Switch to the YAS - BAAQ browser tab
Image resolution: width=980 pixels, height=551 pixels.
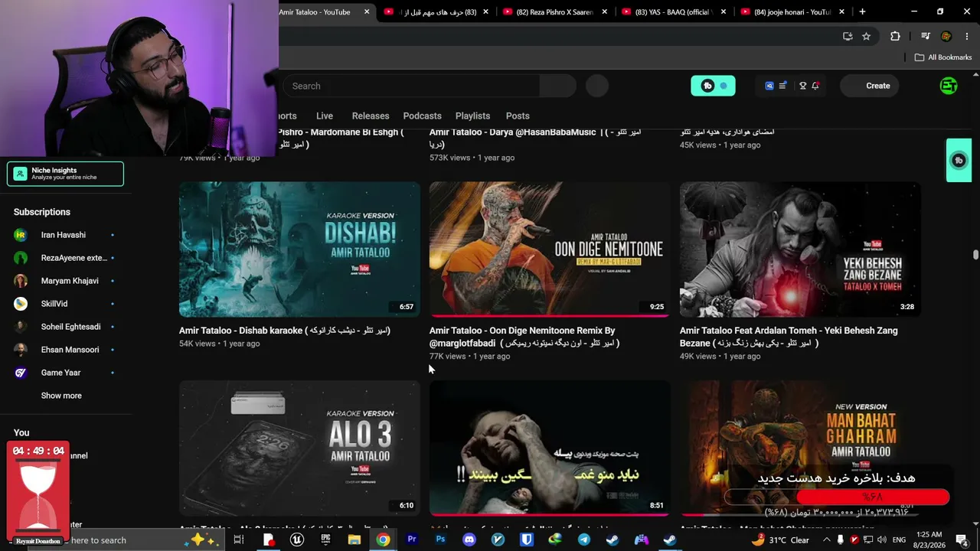(674, 11)
